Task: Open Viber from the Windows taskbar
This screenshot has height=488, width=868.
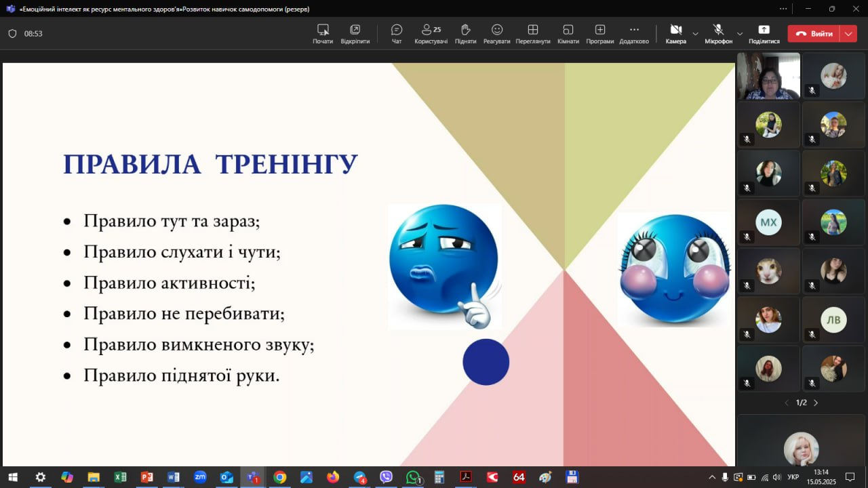Action: coord(386,477)
